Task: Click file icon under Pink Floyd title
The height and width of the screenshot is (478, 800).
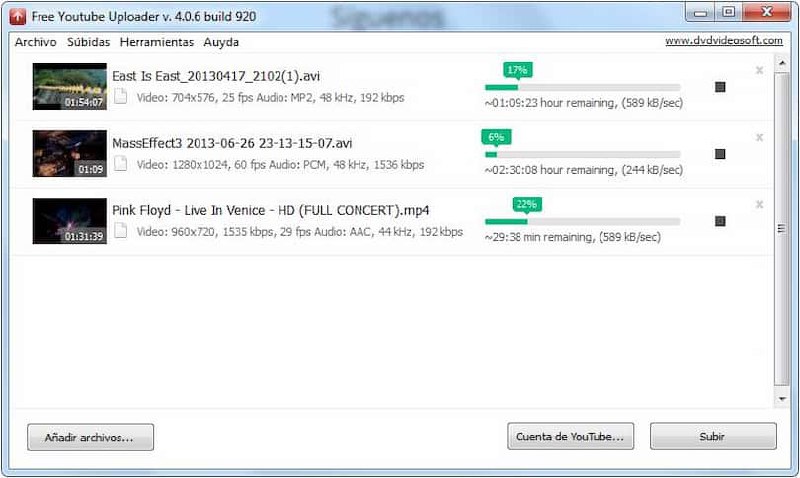Action: coord(120,231)
